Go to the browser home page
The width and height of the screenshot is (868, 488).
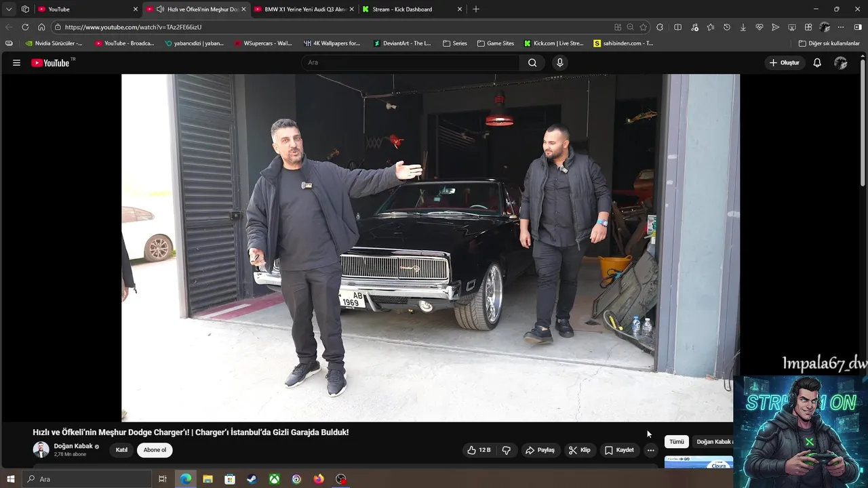(x=41, y=27)
